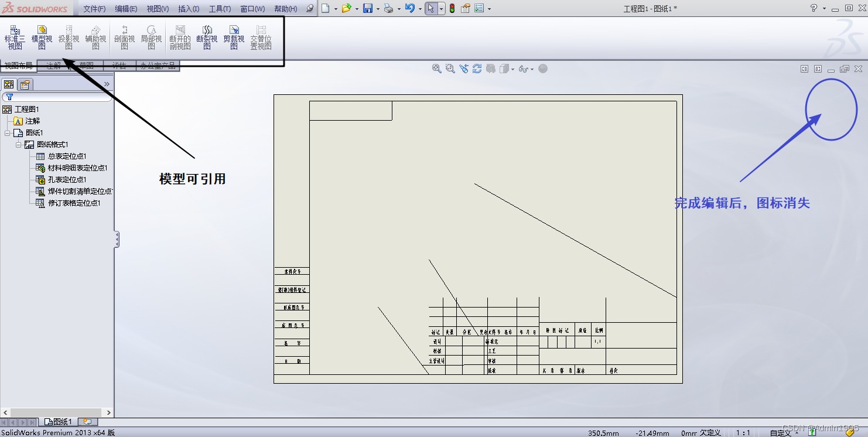Open the PropertyManager tab icon
The image size is (868, 437).
[x=25, y=84]
